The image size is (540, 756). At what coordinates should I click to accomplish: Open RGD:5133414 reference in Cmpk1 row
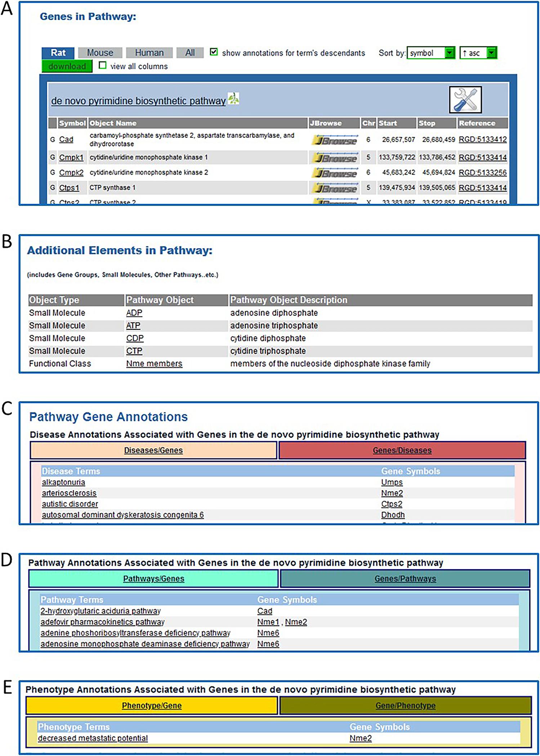[483, 157]
